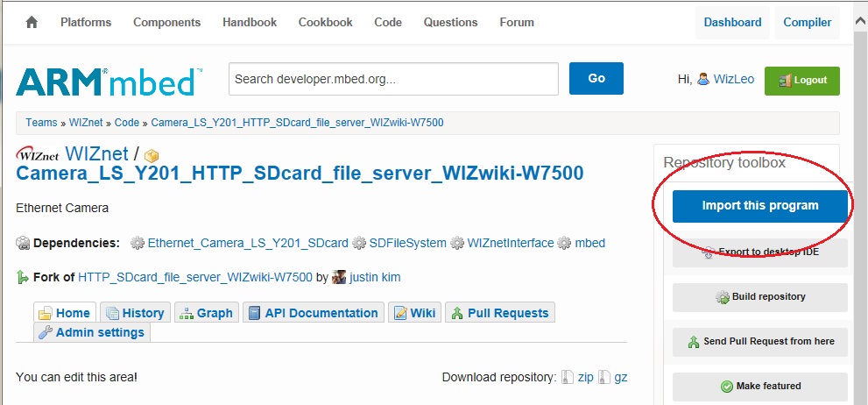This screenshot has width=868, height=405.
Task: Open Platforms in the top menu
Action: tap(86, 22)
